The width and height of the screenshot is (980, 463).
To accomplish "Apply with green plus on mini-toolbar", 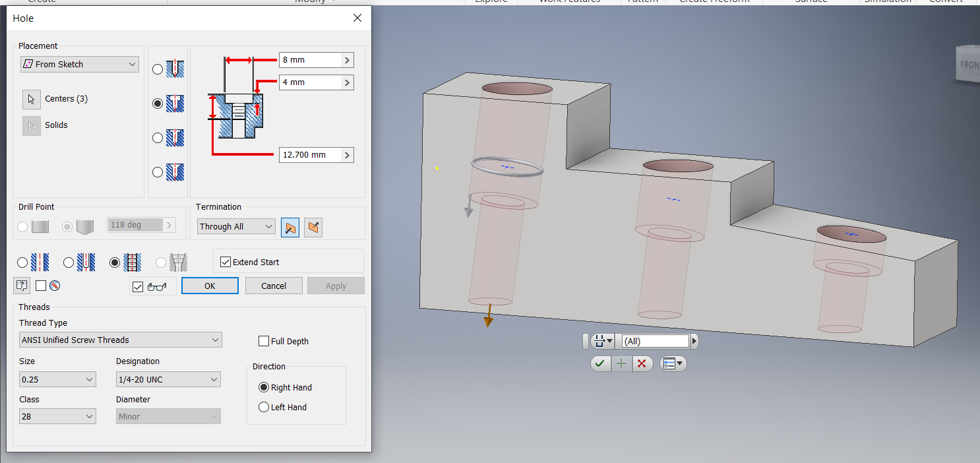I will 621,363.
